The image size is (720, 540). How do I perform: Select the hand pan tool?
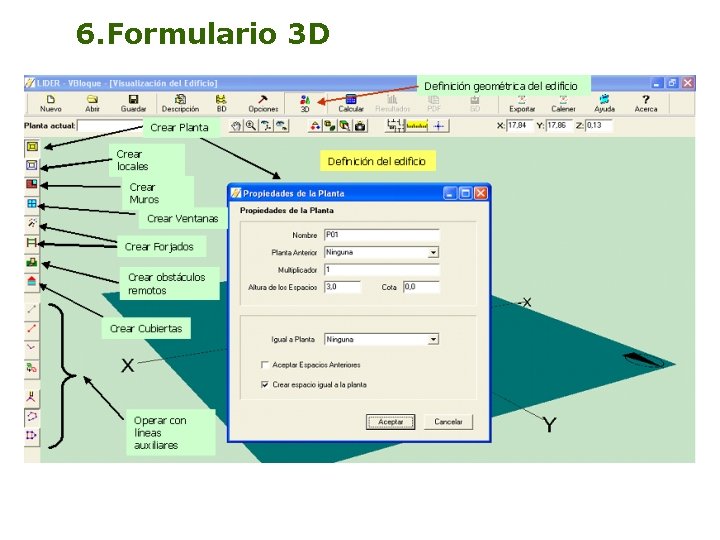[x=236, y=125]
